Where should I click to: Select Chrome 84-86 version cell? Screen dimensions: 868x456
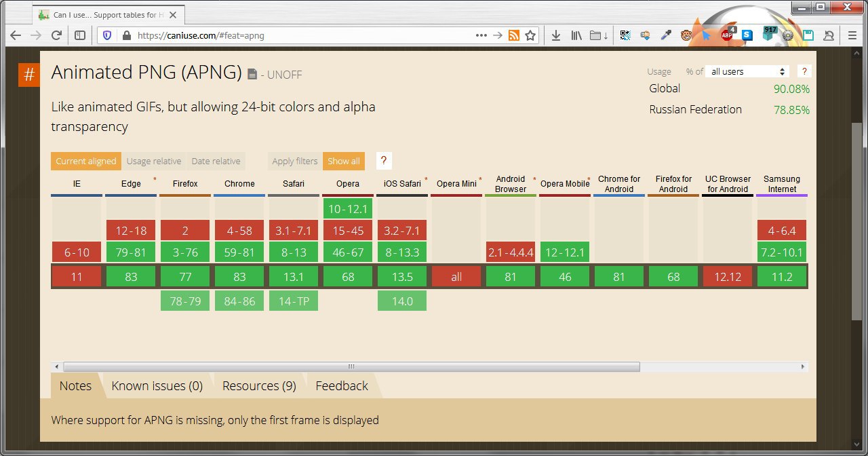pyautogui.click(x=239, y=301)
